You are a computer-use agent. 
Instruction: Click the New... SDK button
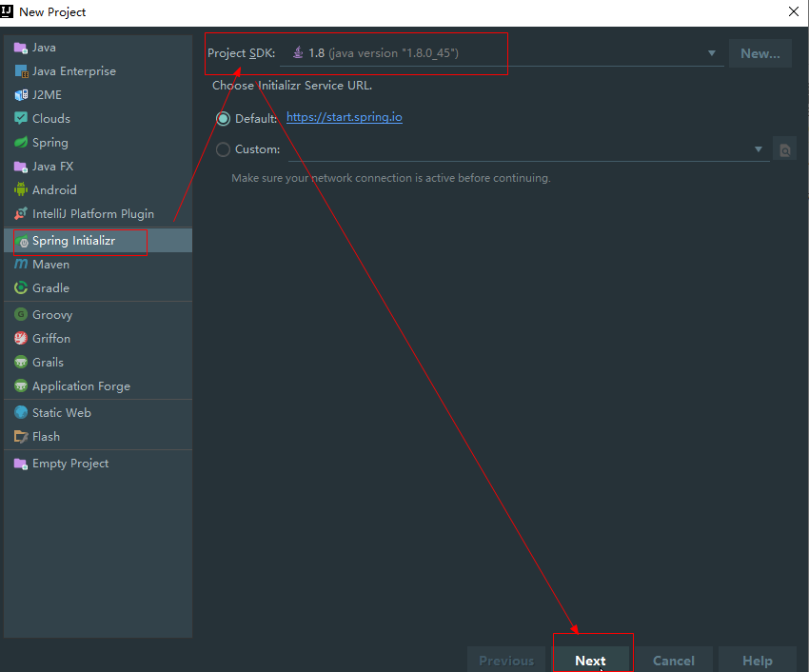click(x=760, y=53)
